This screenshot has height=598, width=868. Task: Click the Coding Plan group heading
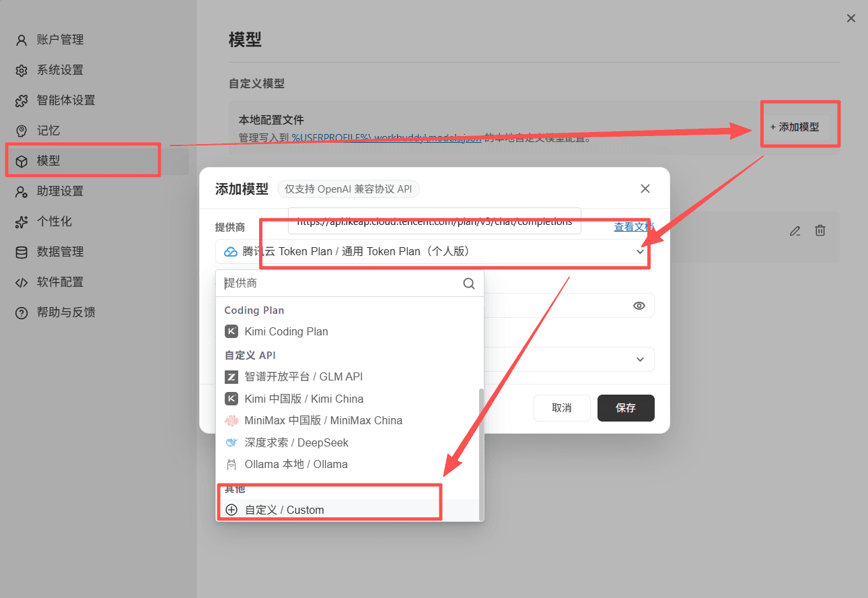(x=254, y=310)
